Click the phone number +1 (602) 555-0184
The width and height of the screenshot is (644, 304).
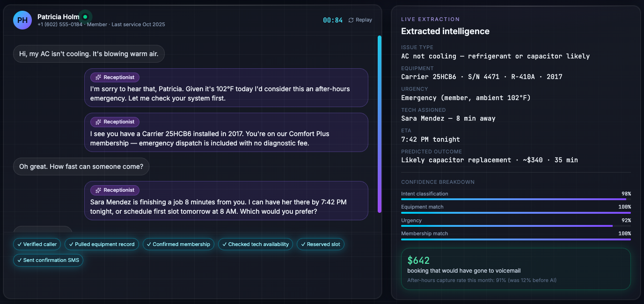pos(60,24)
